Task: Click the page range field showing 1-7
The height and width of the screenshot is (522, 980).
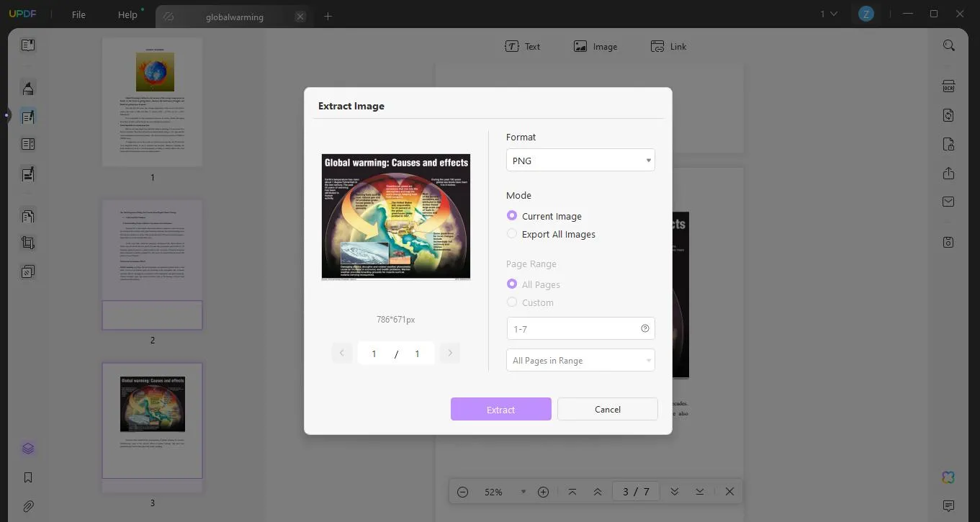Action: (580, 328)
